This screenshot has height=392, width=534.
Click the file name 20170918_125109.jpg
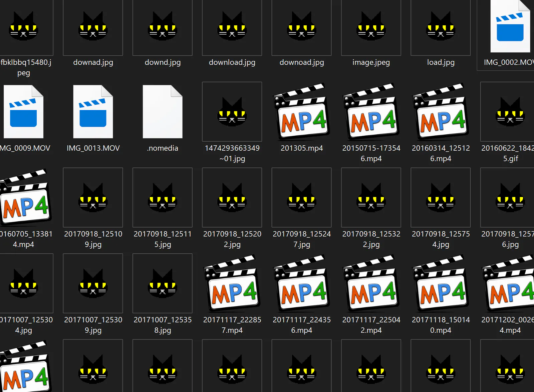(x=93, y=239)
